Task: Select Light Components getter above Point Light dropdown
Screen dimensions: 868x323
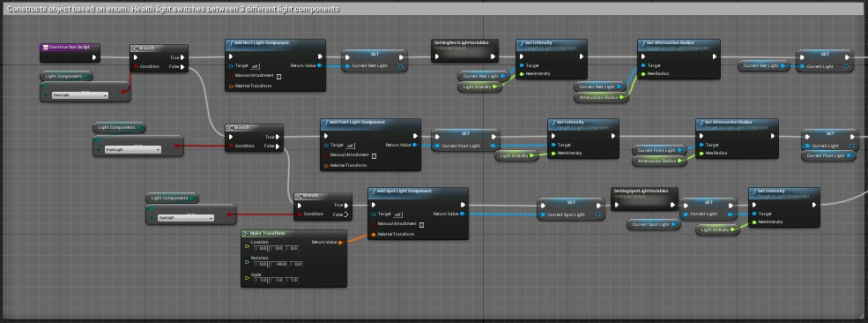Action: coord(119,127)
